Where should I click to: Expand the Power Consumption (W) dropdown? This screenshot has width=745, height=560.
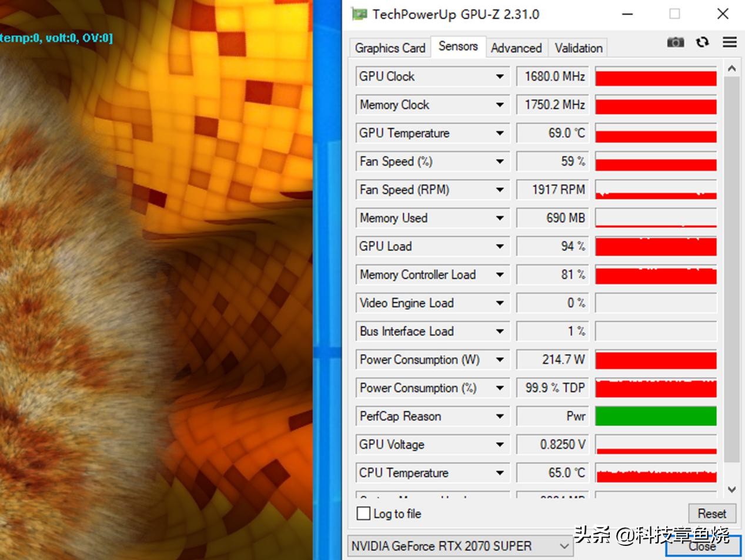pos(499,359)
